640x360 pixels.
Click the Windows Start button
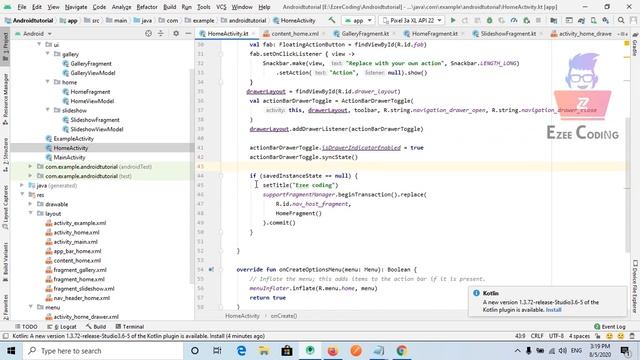tap(11, 351)
